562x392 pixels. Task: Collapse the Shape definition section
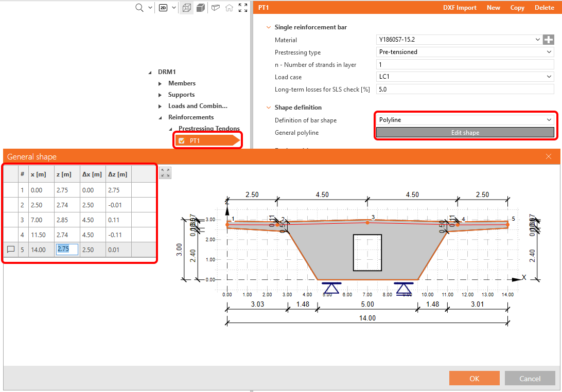268,108
